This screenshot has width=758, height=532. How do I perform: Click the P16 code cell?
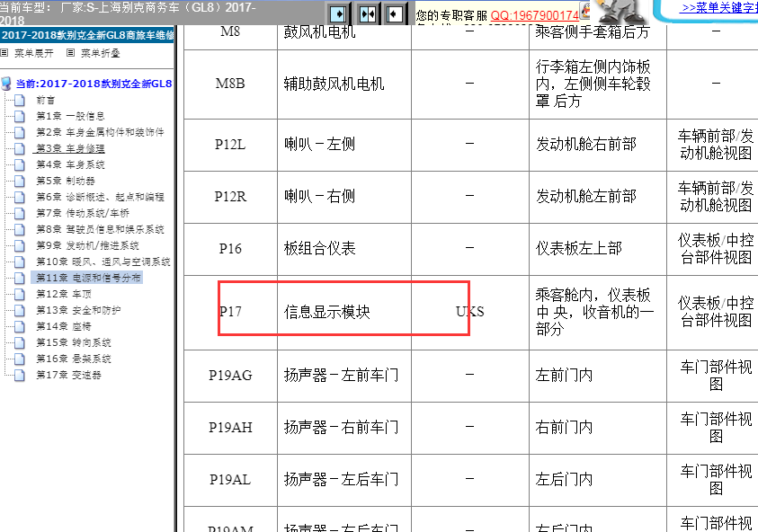click(x=230, y=249)
